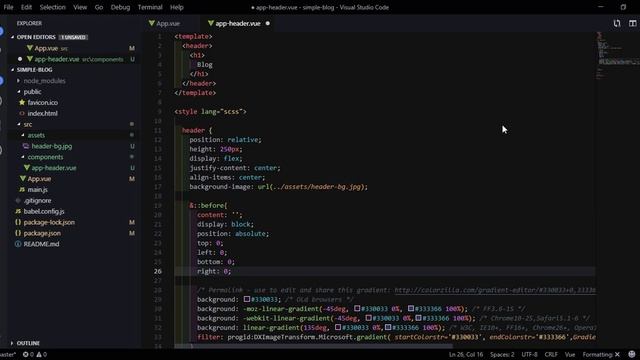
Task: Click the 1 UNSAVED badge
Action: click(73, 37)
